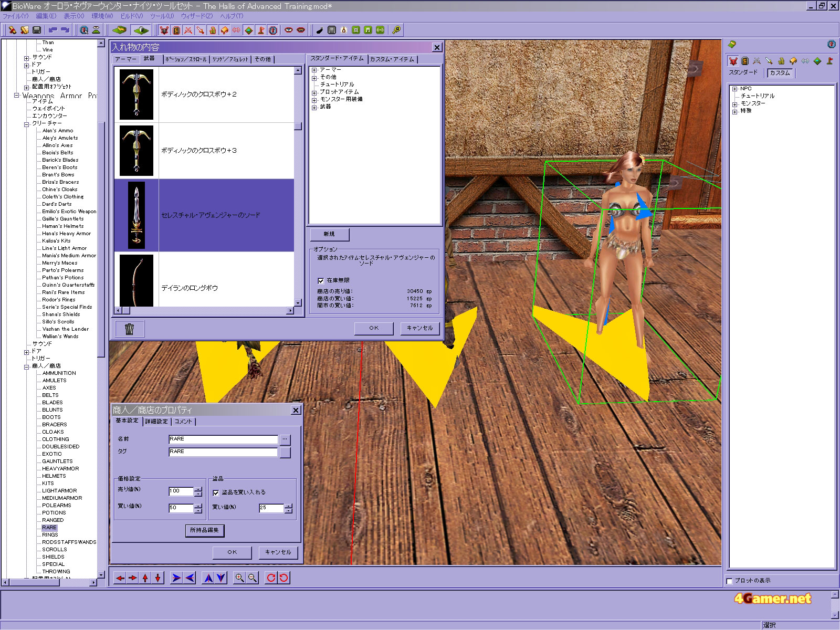Expand the その他 node in standard items tree
840x630 pixels.
coord(314,78)
